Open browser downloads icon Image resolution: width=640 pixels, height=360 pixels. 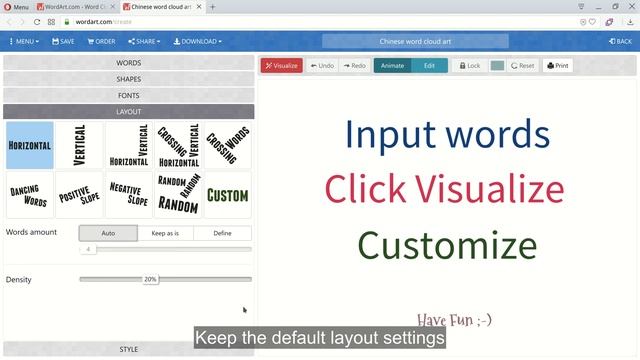(630, 22)
